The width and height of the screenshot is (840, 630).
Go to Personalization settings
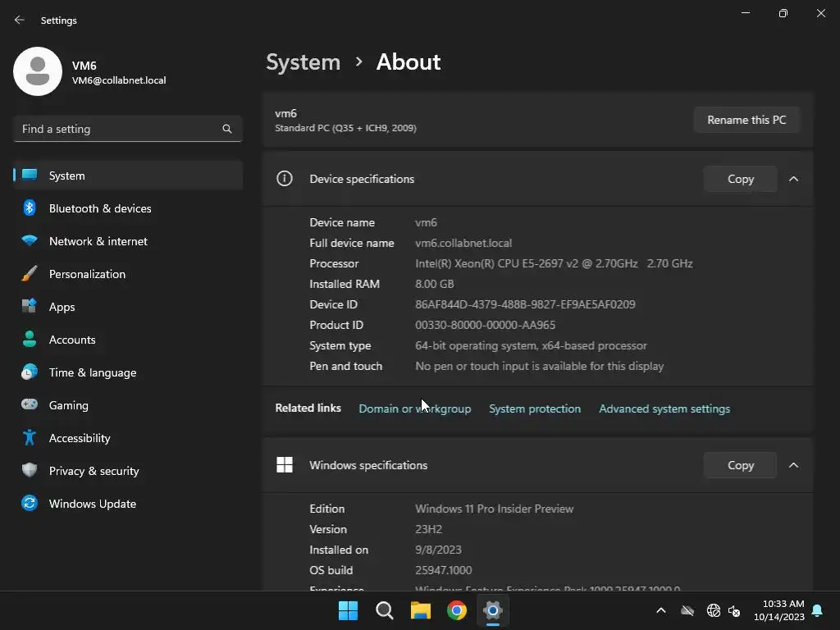(128, 274)
